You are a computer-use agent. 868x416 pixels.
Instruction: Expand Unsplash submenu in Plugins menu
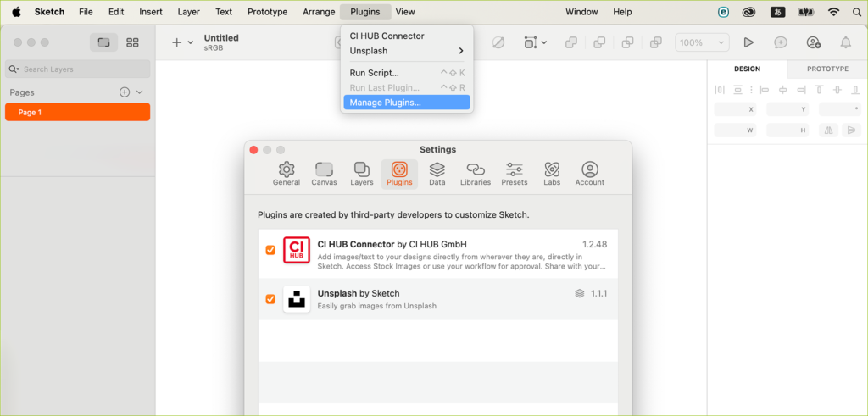(407, 51)
